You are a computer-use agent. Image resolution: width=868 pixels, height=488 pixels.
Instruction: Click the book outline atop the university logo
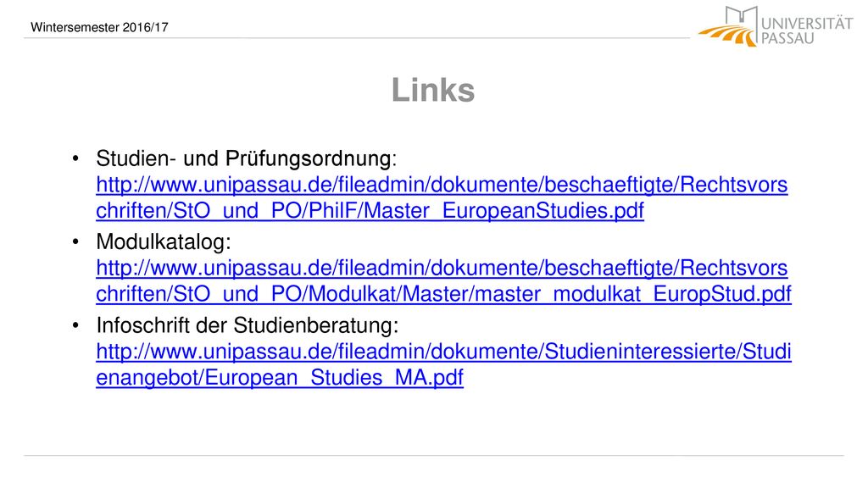[741, 15]
